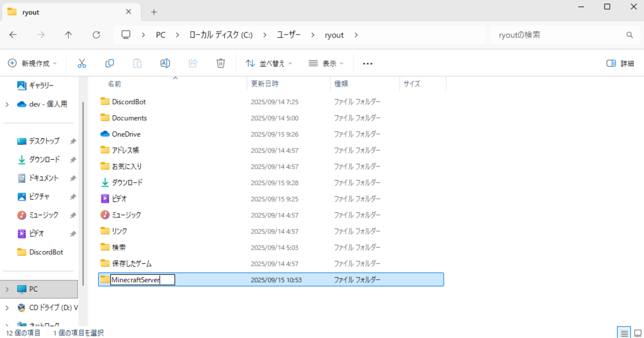Screen dimensions: 644x338
Task: Navigate back with the back arrow
Action: 13,35
